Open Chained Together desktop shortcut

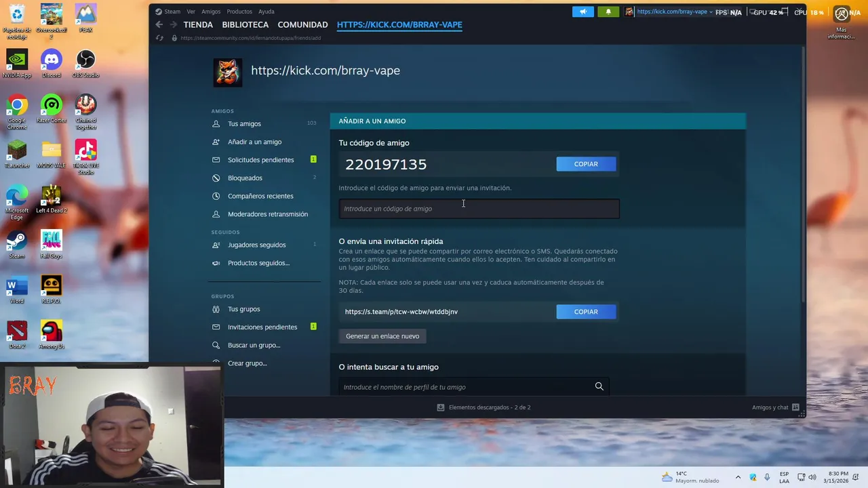pos(85,113)
